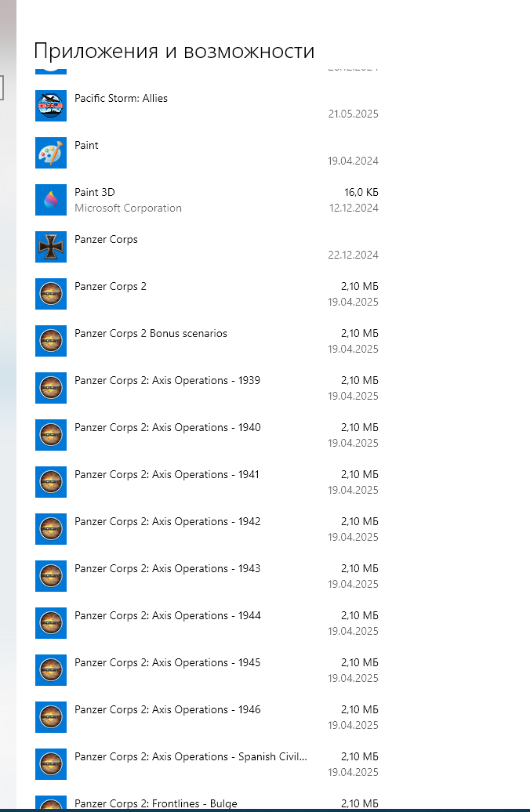
Task: Select the Frontlines - Bulge entry
Action: pos(207,802)
